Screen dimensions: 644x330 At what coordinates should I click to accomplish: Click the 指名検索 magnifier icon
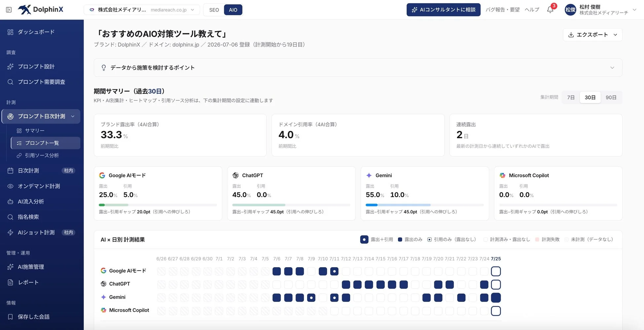[x=10, y=217]
